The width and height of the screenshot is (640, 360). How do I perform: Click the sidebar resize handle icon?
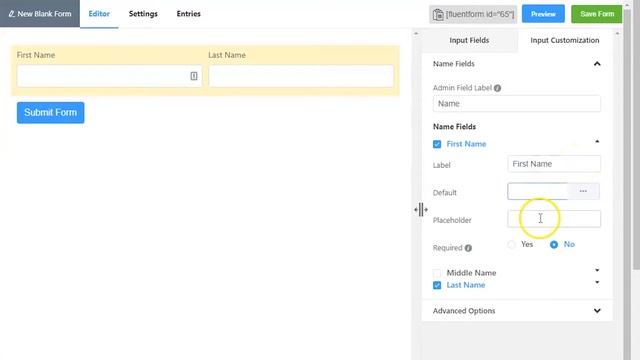point(421,210)
